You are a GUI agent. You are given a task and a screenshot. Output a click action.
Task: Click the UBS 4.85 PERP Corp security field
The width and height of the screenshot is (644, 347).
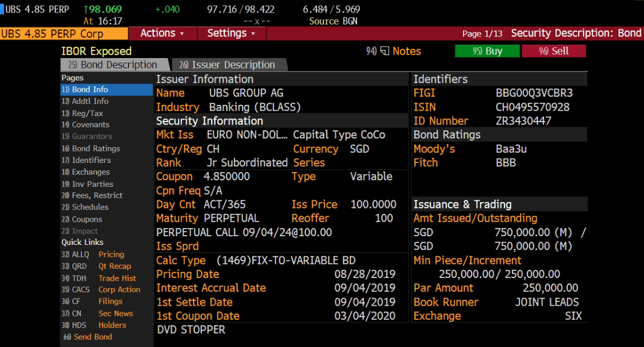(x=64, y=34)
